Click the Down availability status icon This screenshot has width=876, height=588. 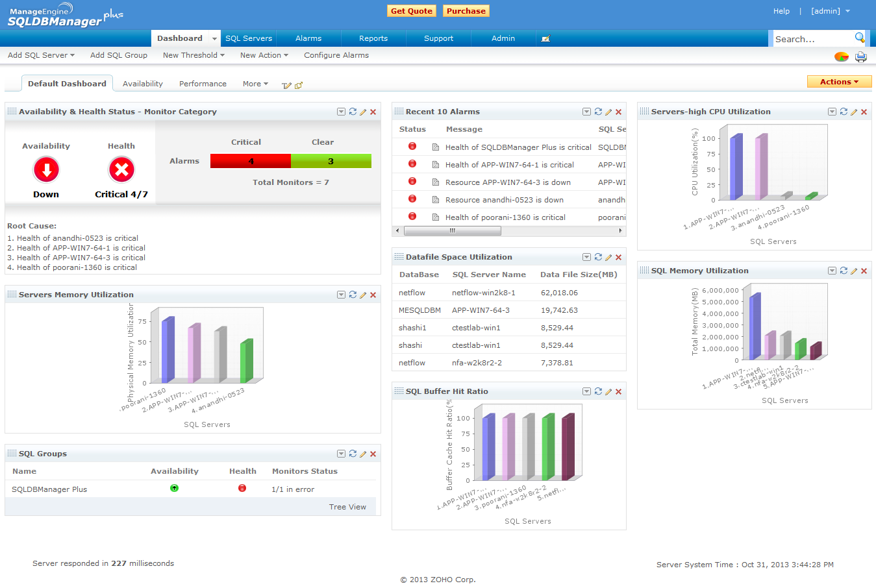(46, 170)
